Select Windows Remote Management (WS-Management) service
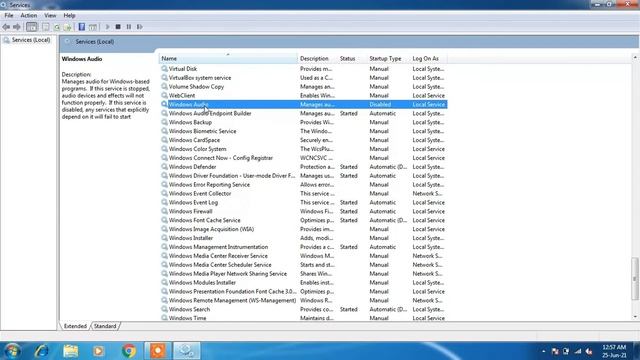The image size is (640, 360). pos(303,300)
